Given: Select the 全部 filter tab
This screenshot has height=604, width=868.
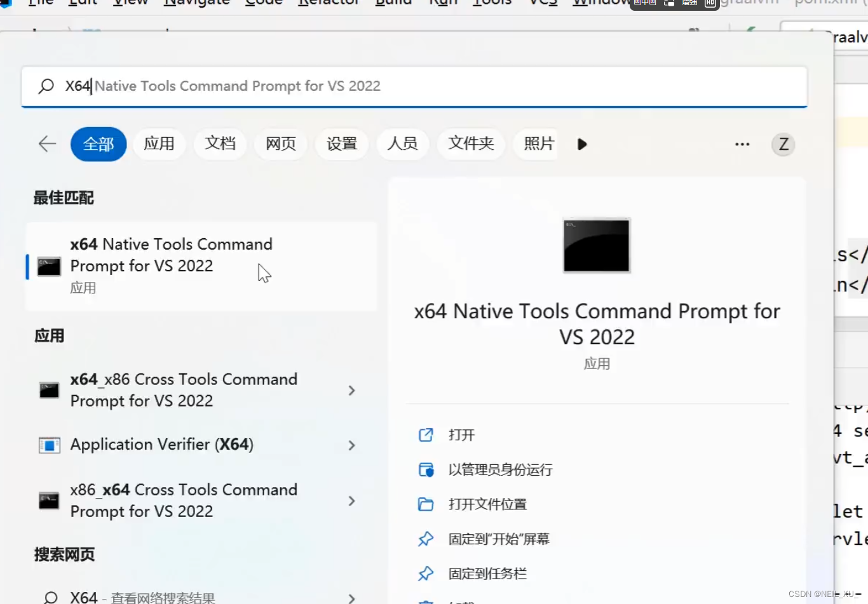Looking at the screenshot, I should pos(98,144).
